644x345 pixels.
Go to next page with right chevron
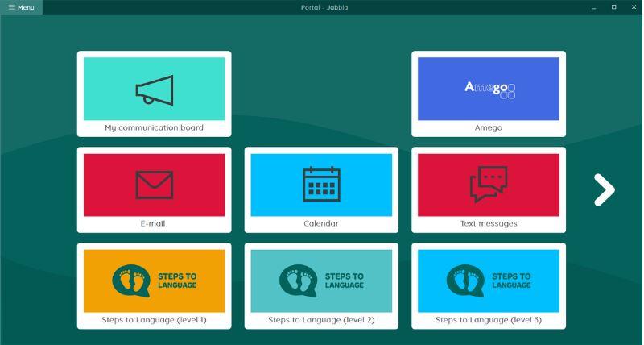coord(604,189)
